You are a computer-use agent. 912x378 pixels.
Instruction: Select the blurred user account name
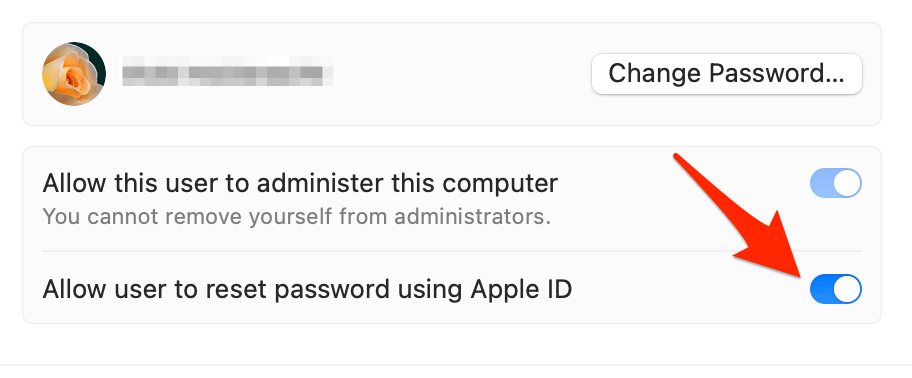click(227, 74)
